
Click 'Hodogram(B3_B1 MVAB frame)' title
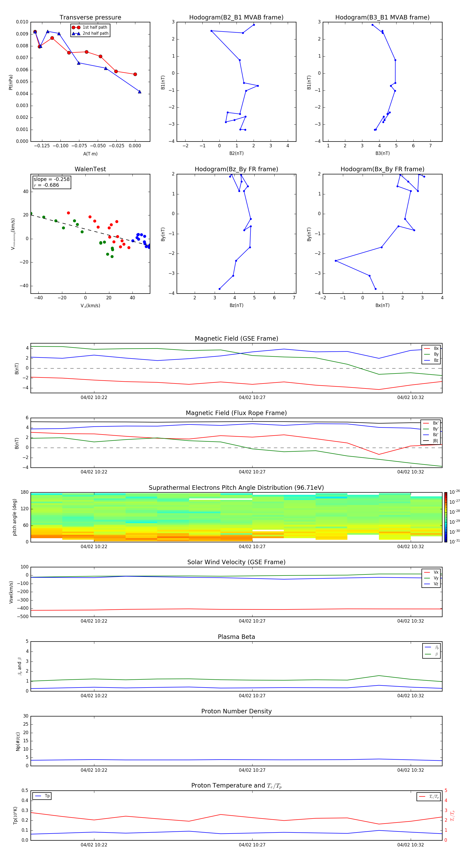[382, 18]
